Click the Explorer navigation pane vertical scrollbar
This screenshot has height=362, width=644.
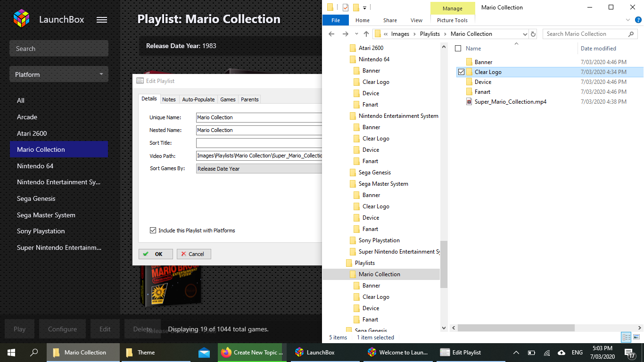point(444,264)
